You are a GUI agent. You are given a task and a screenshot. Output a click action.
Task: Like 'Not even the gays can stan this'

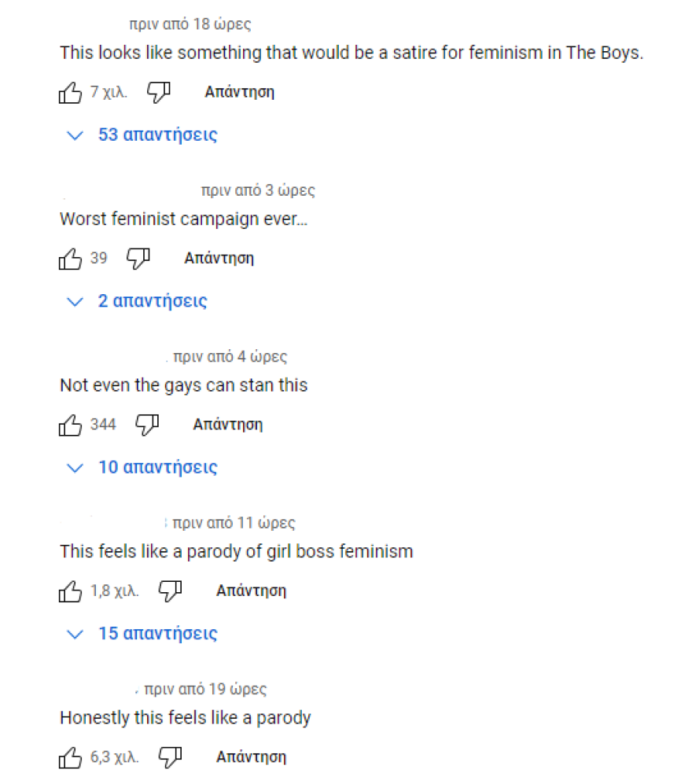(71, 425)
